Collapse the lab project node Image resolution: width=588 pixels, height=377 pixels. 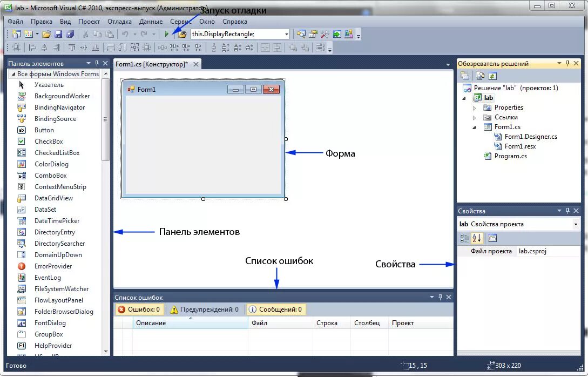click(464, 98)
